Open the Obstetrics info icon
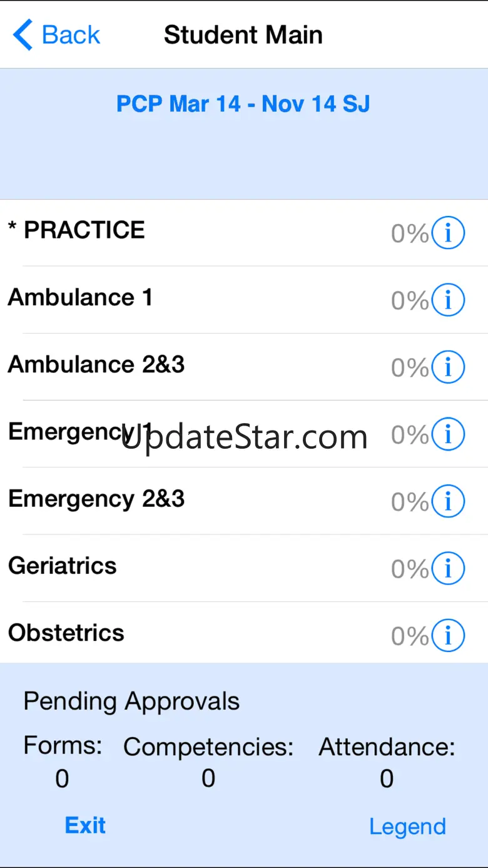 point(448,635)
